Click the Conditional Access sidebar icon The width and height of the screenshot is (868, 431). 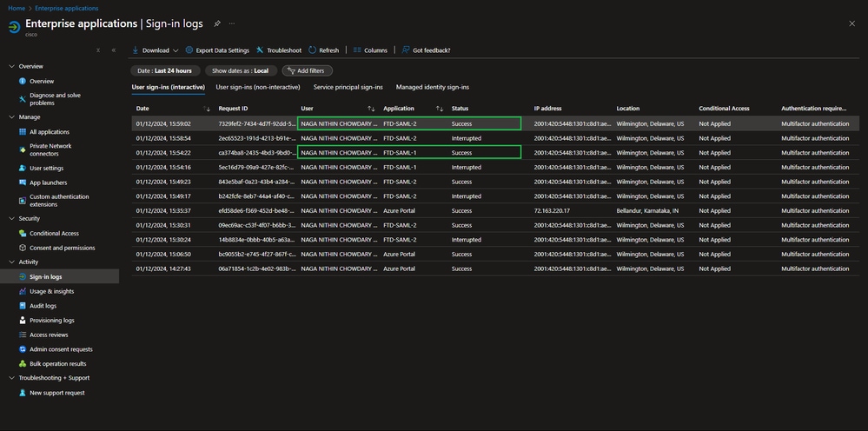point(22,234)
